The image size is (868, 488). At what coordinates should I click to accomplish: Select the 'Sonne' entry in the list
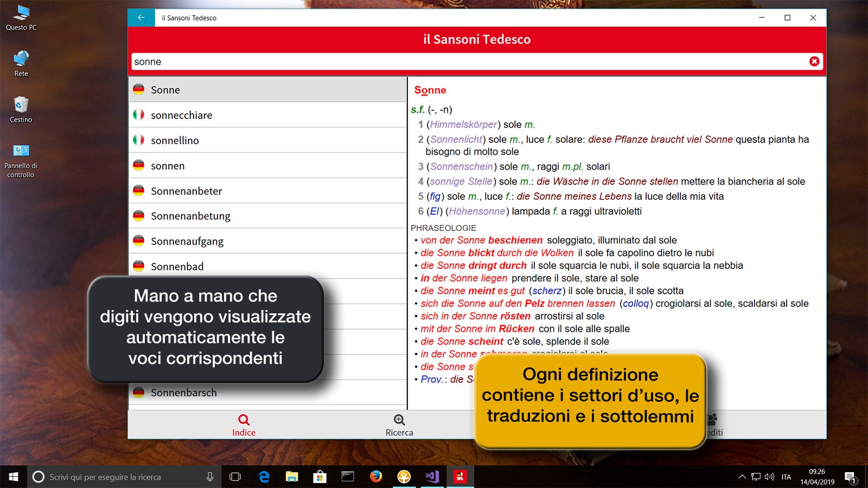pyautogui.click(x=267, y=89)
